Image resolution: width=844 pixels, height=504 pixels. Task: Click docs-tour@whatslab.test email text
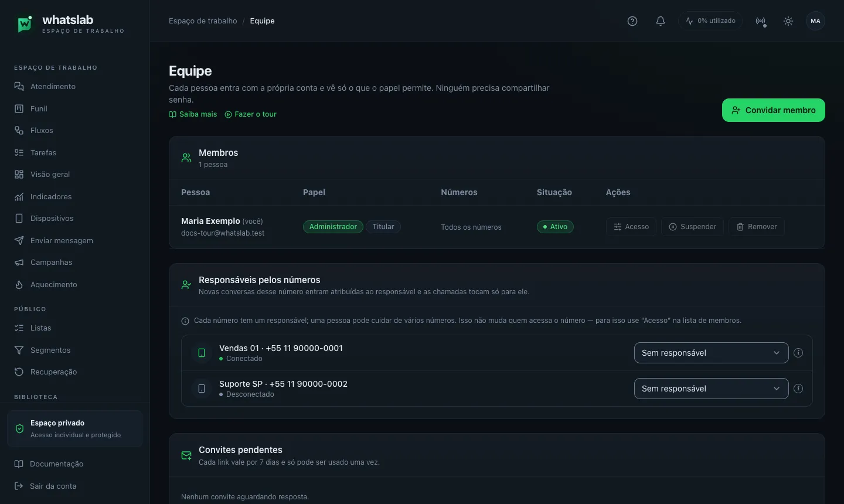pyautogui.click(x=223, y=233)
